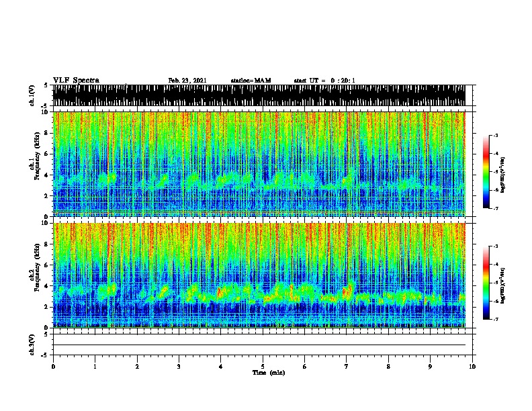Click the 4 kHz tick of ch.1 spectrogram
532x411 pixels.
pyautogui.click(x=47, y=175)
